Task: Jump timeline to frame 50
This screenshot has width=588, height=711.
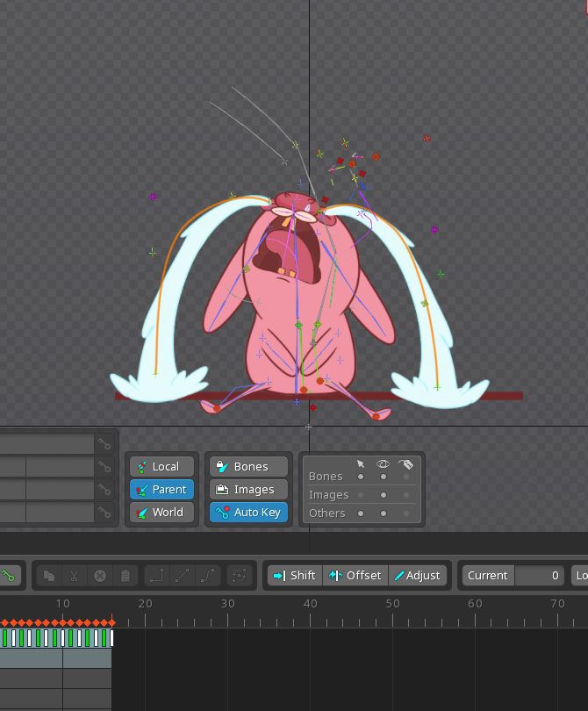Action: point(392,604)
